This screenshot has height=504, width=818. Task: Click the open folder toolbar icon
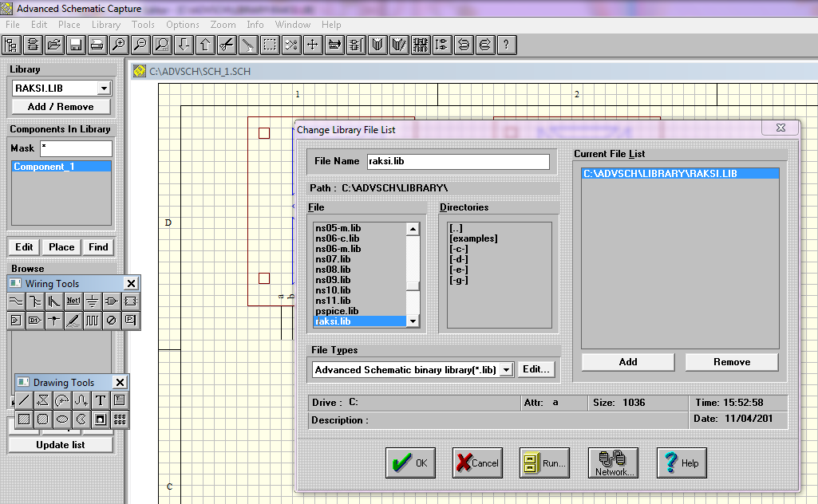[x=54, y=45]
